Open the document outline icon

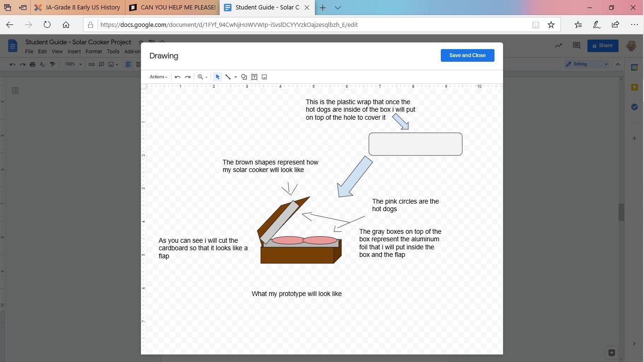click(15, 90)
